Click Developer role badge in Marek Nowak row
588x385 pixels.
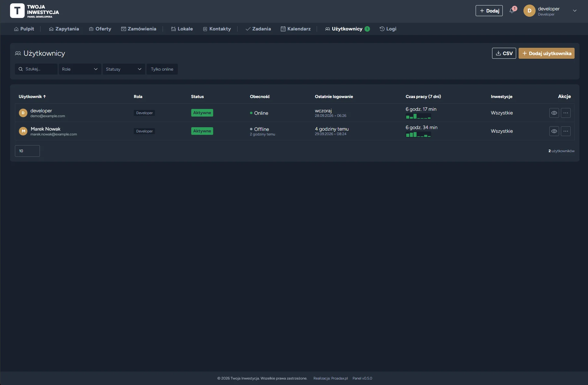(x=144, y=131)
